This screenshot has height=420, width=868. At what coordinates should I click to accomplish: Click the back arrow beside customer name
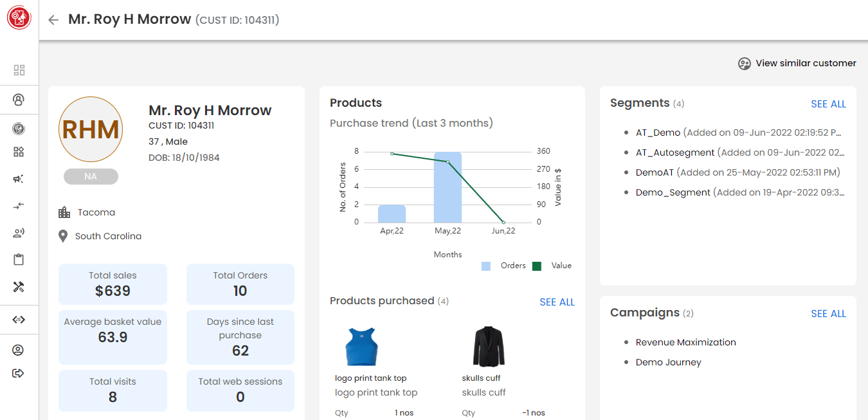click(x=53, y=20)
